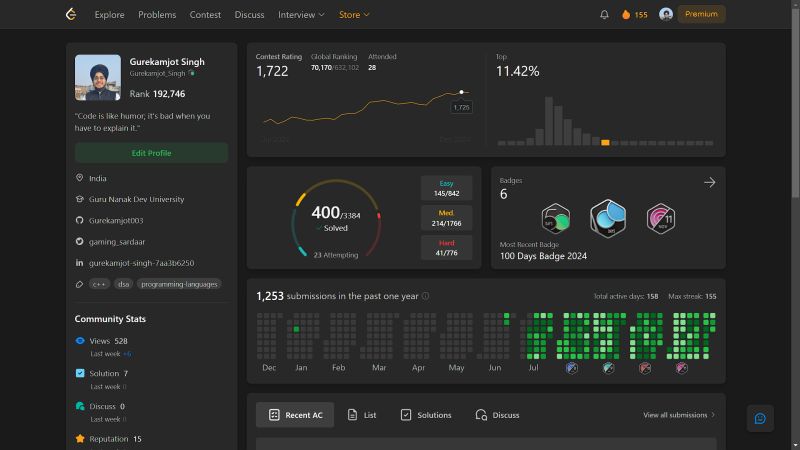Open the Discuss nav item
This screenshot has width=800, height=450.
pyautogui.click(x=249, y=15)
